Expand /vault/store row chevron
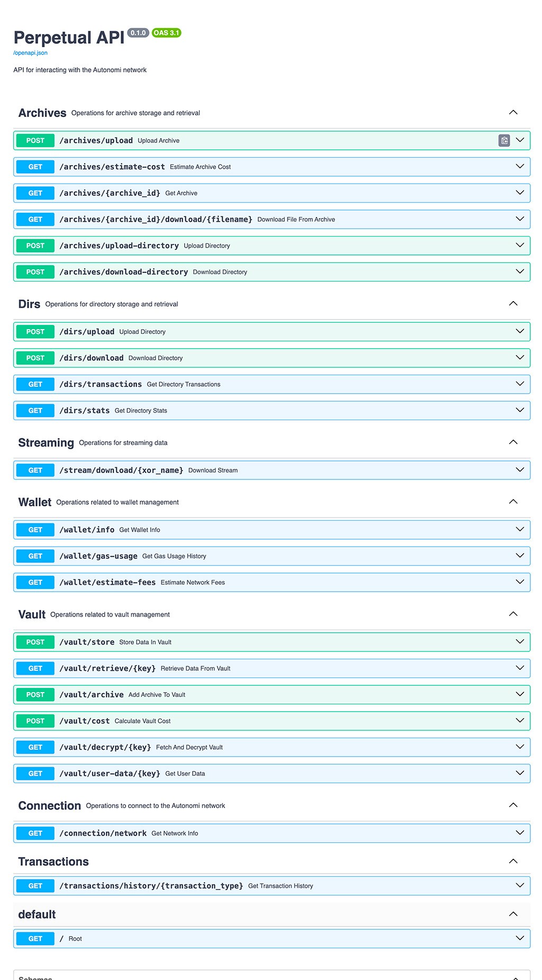The height and width of the screenshot is (980, 542). 520,642
